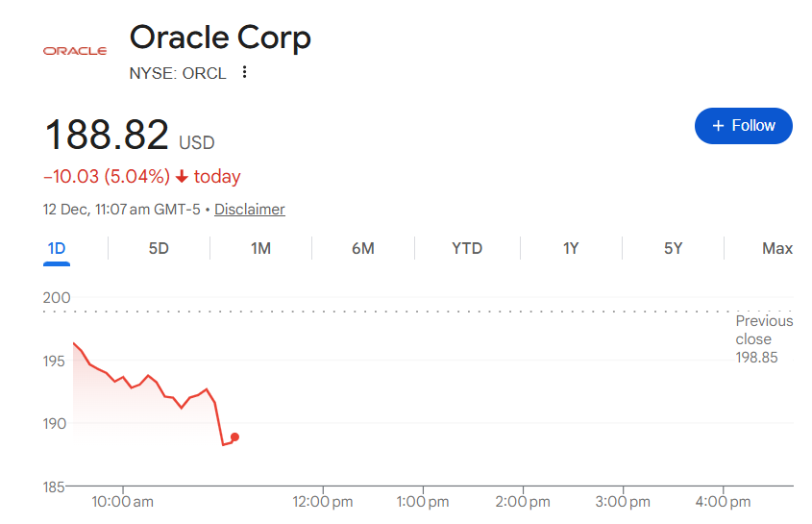Screen dimensions: 812x524
Task: Open the Disclaimer link
Action: [249, 209]
